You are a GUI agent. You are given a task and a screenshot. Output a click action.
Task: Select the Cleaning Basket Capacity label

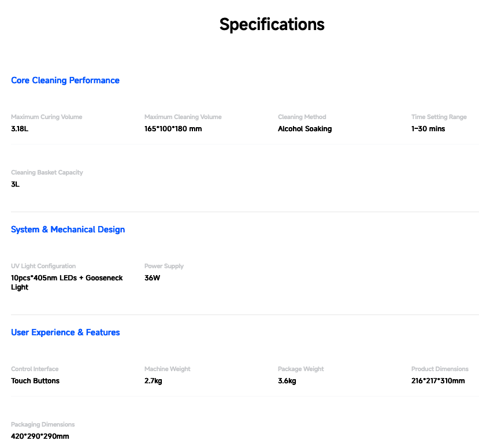47,172
